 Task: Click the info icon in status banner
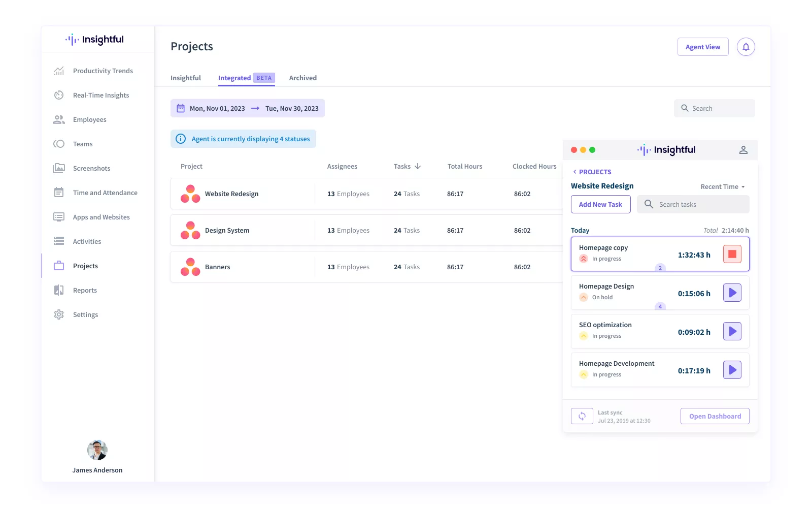click(181, 139)
